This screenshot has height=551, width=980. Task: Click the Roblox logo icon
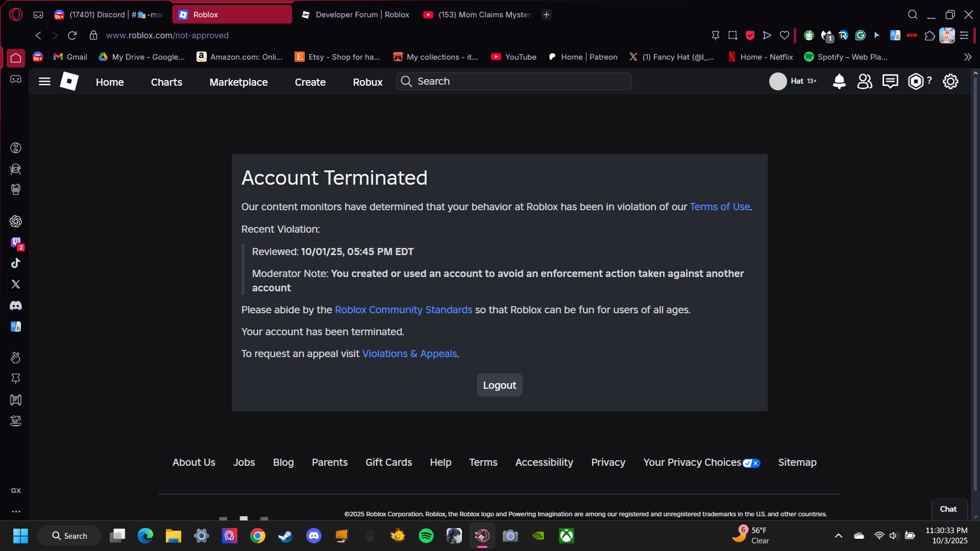coord(69,82)
